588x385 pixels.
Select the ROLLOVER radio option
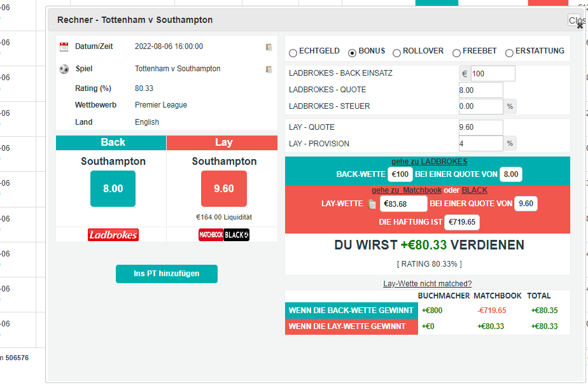coord(397,53)
